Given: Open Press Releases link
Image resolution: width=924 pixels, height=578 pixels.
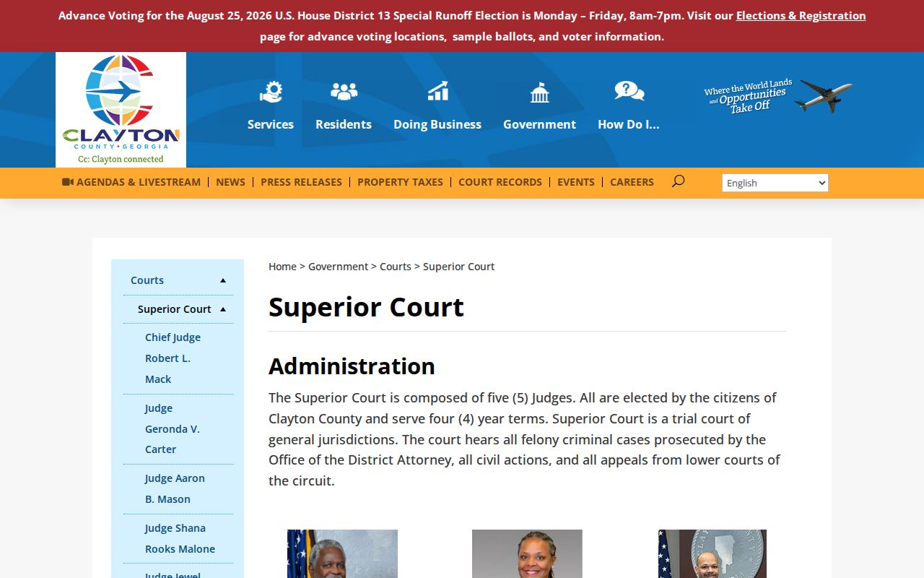Looking at the screenshot, I should point(301,182).
